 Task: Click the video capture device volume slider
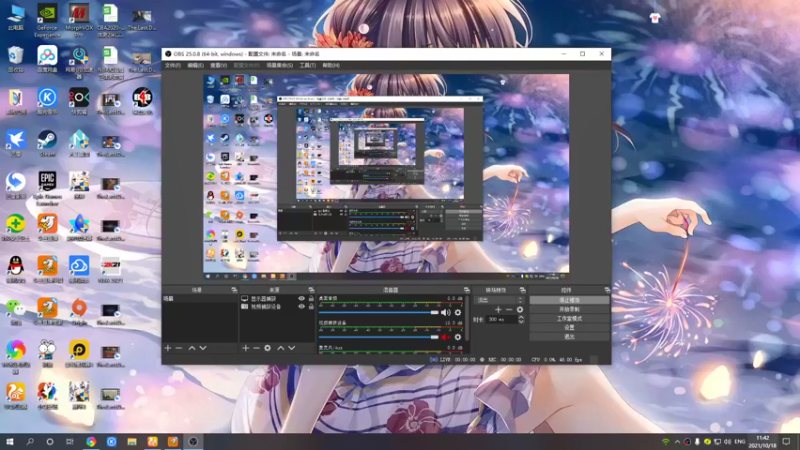[379, 337]
